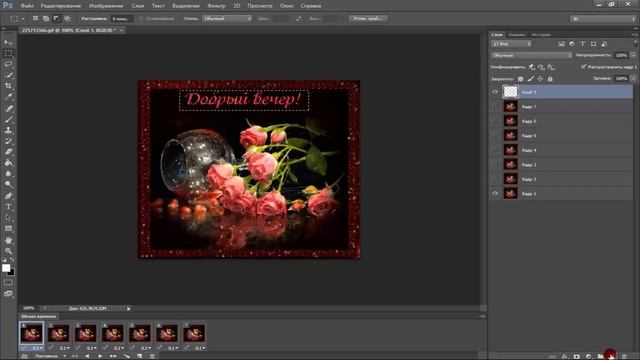
Task: Select the Hand tool
Action: [8, 240]
